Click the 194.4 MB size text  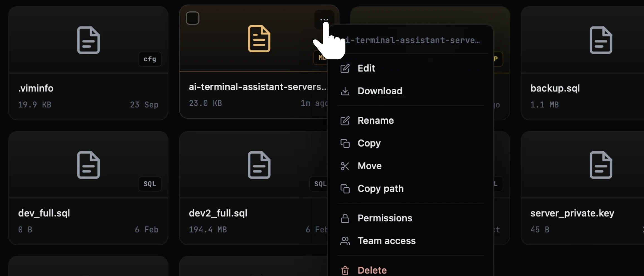point(208,230)
